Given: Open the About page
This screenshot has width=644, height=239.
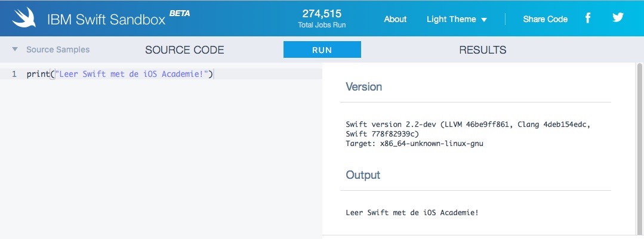Looking at the screenshot, I should (395, 19).
